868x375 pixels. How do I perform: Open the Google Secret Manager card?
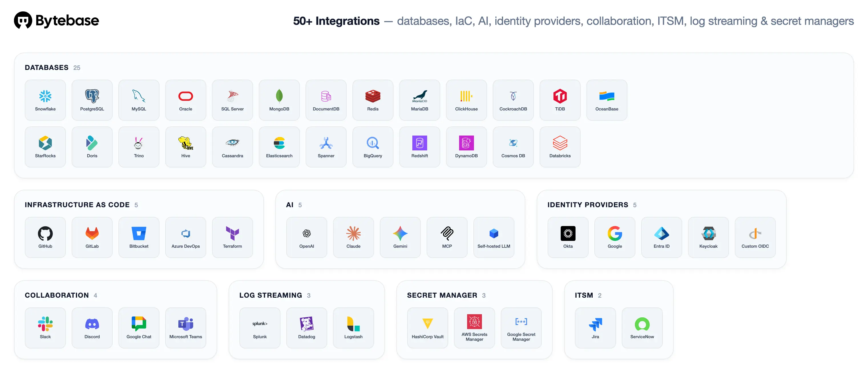tap(521, 328)
